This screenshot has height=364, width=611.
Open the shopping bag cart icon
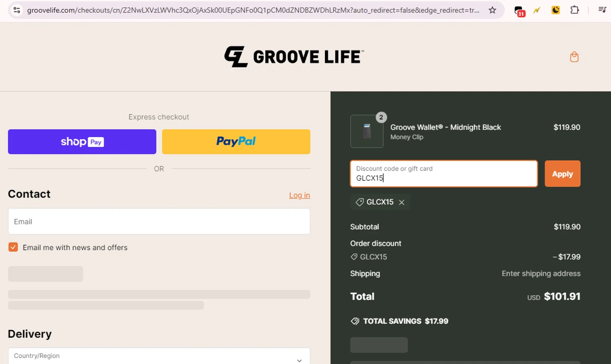[574, 57]
